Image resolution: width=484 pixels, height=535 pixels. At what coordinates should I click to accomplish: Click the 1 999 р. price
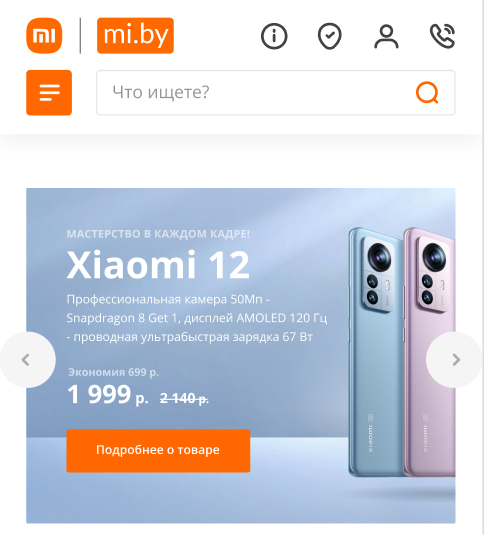108,395
